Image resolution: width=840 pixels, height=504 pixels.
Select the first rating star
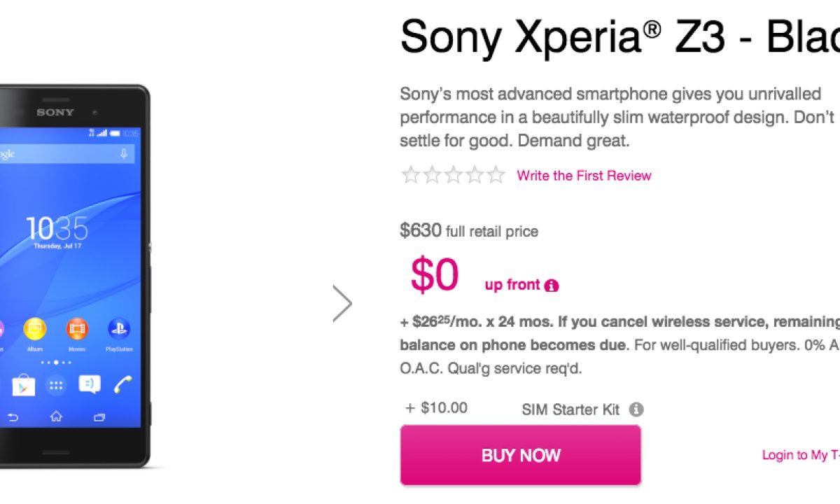[x=410, y=175]
